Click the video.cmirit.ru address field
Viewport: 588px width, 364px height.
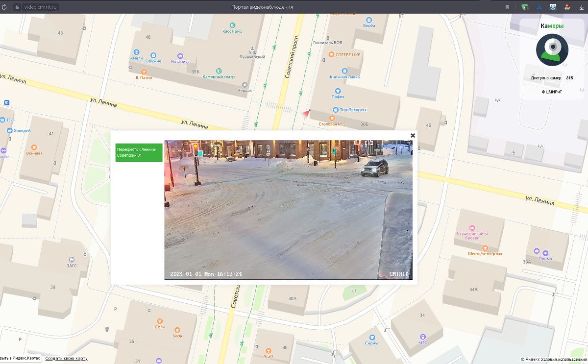pyautogui.click(x=41, y=7)
